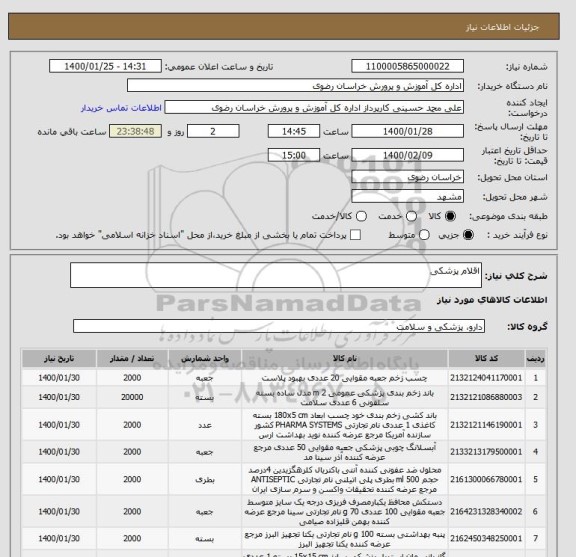Click the delivery city field مشهد

tap(407, 197)
